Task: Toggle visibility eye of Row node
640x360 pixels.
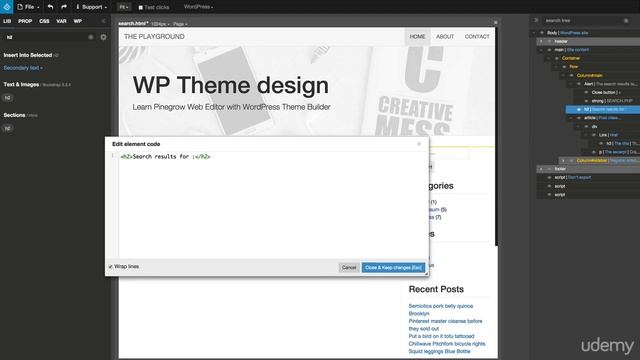Action: pyautogui.click(x=564, y=67)
